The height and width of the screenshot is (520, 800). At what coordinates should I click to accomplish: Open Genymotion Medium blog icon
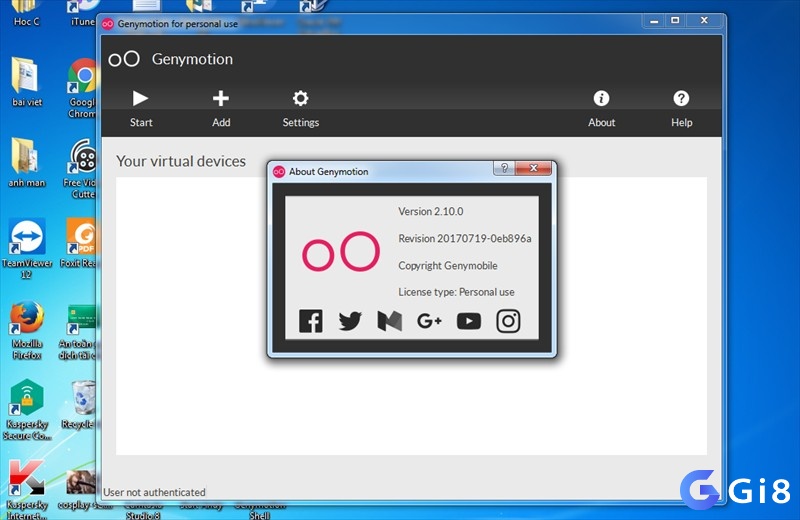coord(390,321)
